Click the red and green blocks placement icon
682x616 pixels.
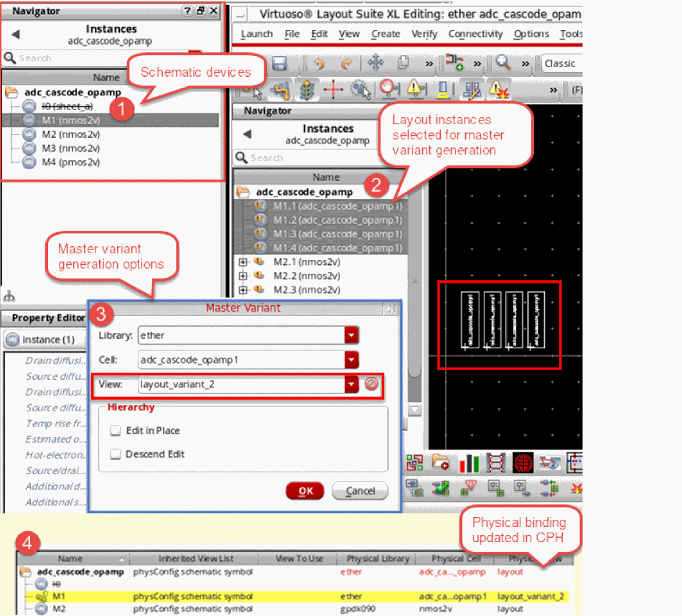pos(414,463)
